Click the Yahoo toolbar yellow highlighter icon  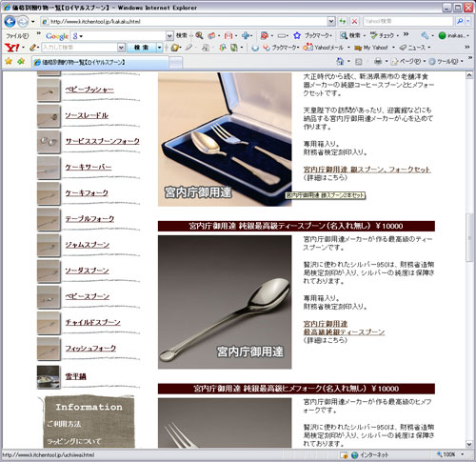175,48
